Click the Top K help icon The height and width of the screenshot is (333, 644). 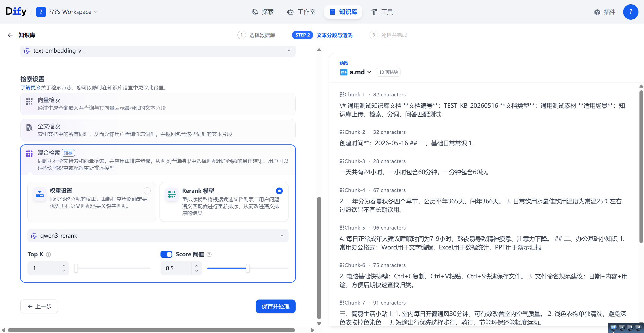pos(49,254)
